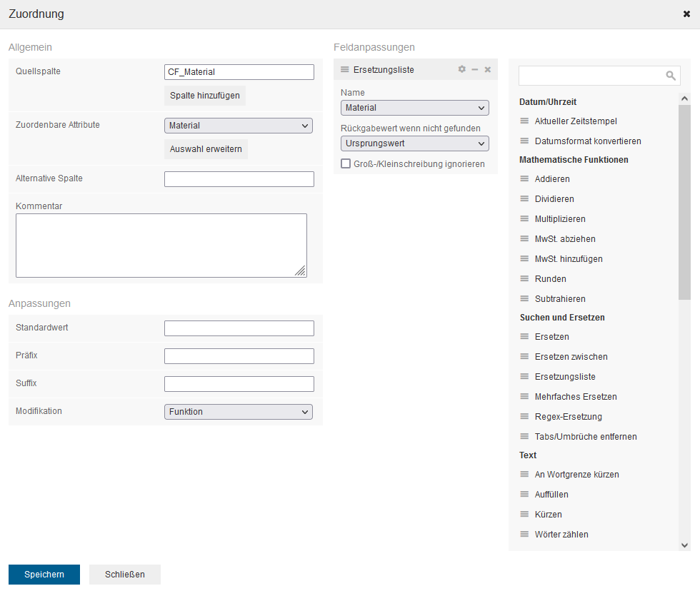Screen dimensions: 700x591
Task: Select Aktueller Zeitstempel function text
Action: [576, 121]
